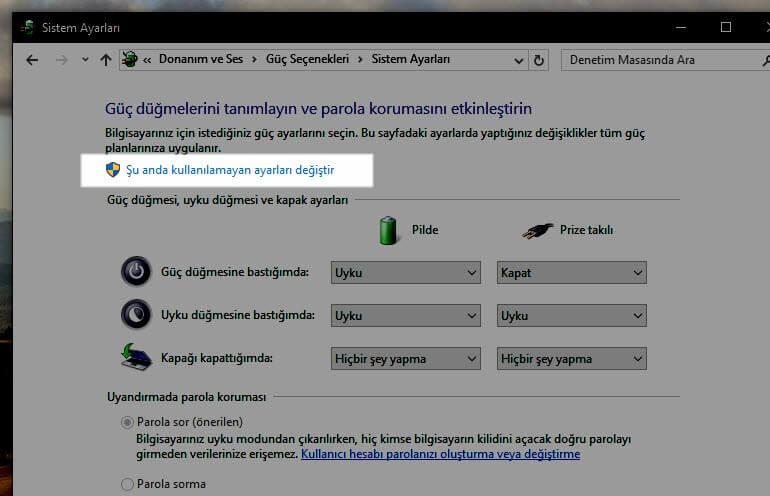This screenshot has height=496, width=770.
Task: Click the forward navigation arrow
Action: click(61, 60)
